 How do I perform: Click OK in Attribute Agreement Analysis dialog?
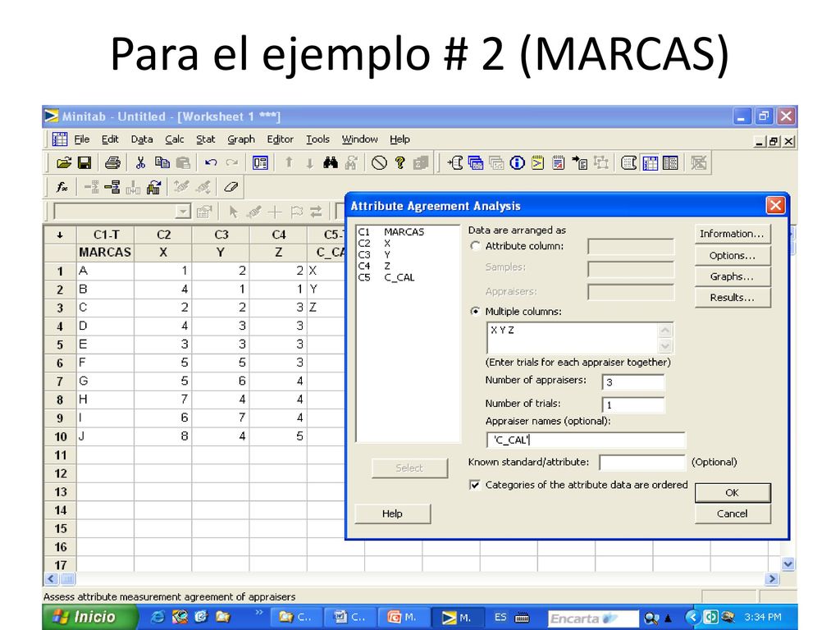[x=733, y=492]
